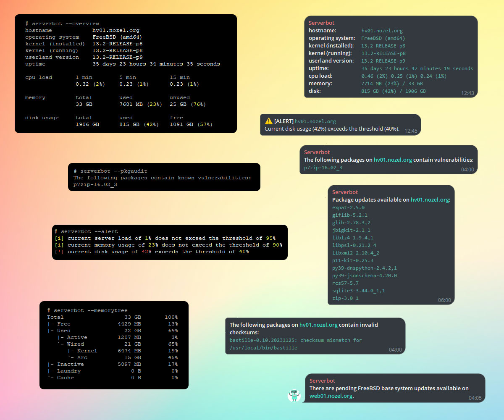Click the Cache row in memorytree

click(x=113, y=378)
